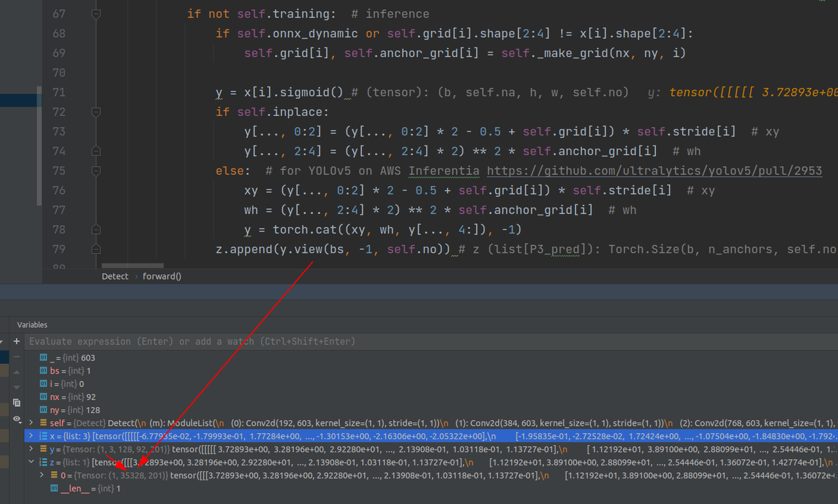Click the remove watch minus icon
The image size is (838, 504).
coord(16,356)
